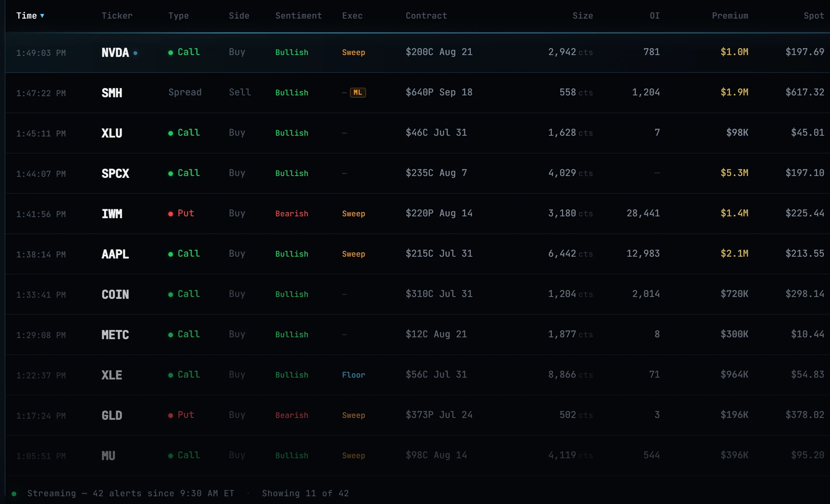Click the $964K premium value
Screen dimensions: 830x504
[735, 375]
